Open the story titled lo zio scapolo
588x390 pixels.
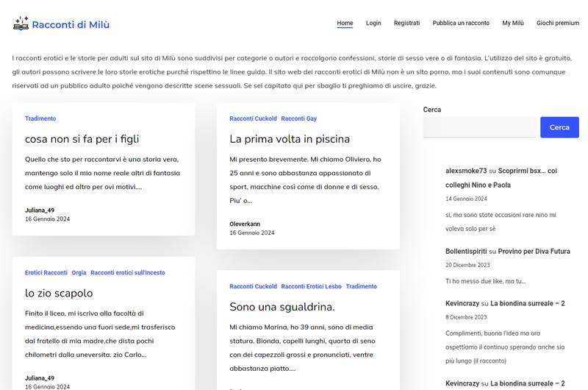[x=59, y=293]
